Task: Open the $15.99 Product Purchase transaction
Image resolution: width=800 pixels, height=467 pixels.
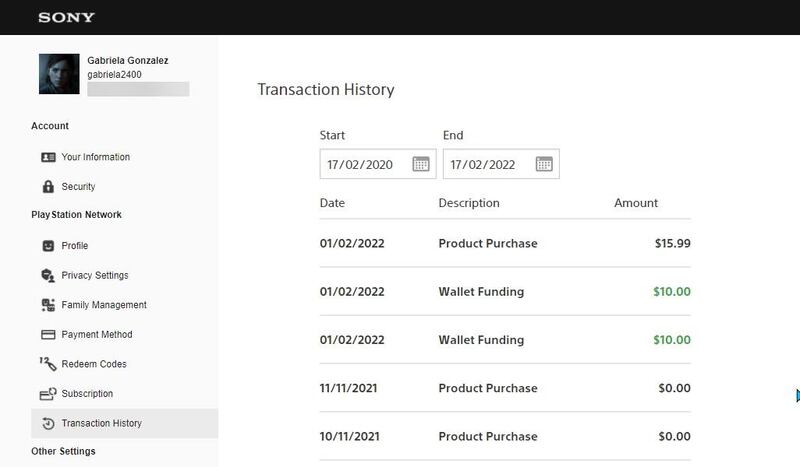Action: click(x=504, y=244)
